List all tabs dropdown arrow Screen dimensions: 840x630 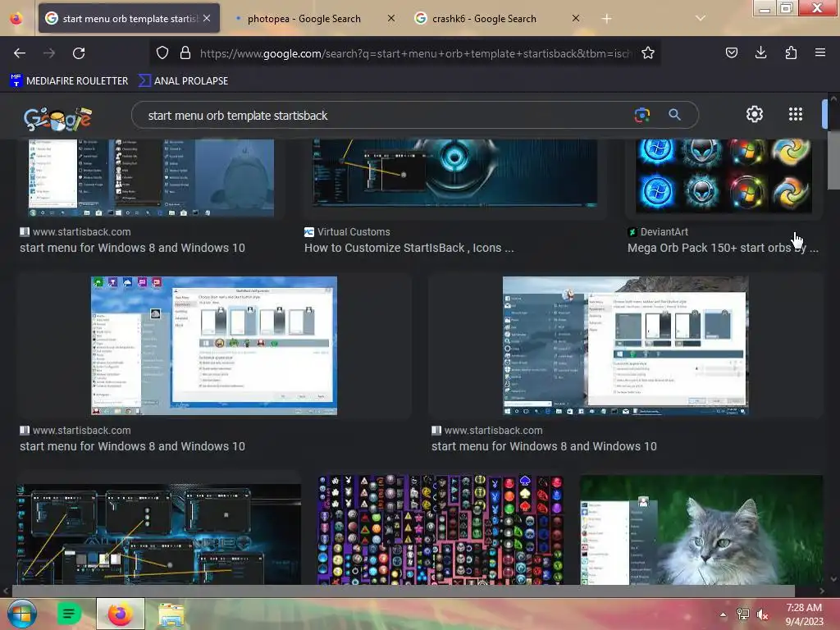pos(700,18)
